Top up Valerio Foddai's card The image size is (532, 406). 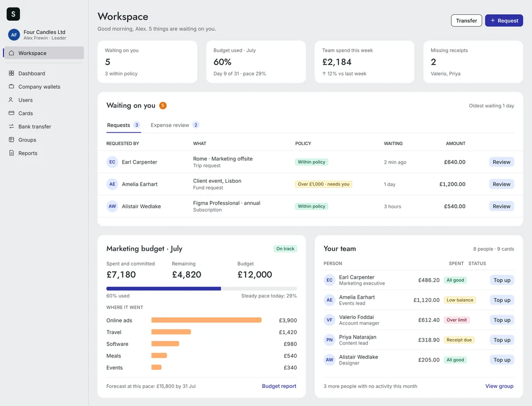(502, 320)
